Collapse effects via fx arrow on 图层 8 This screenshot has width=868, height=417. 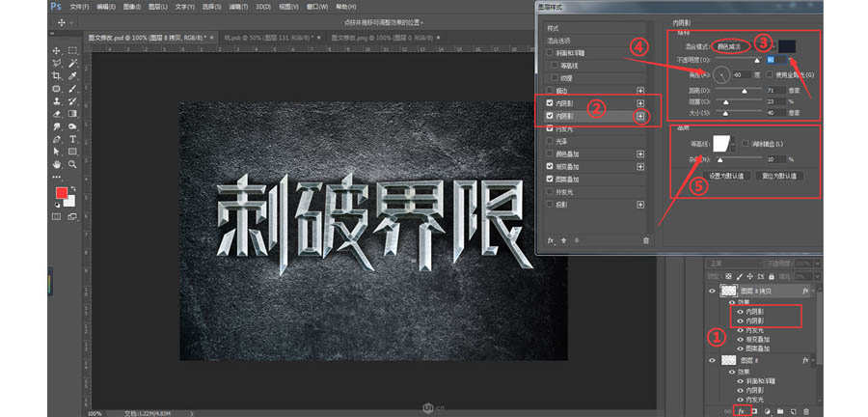tap(815, 359)
